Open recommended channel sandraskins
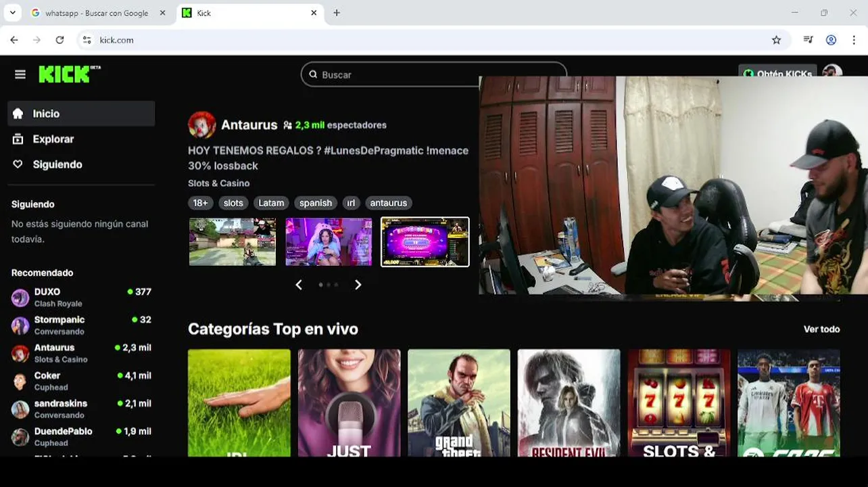 [81, 409]
